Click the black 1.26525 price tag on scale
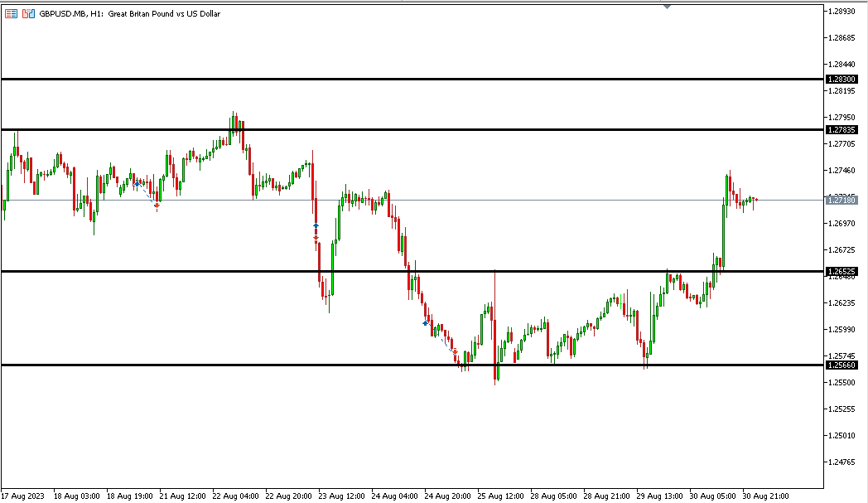The image size is (868, 503). [841, 272]
